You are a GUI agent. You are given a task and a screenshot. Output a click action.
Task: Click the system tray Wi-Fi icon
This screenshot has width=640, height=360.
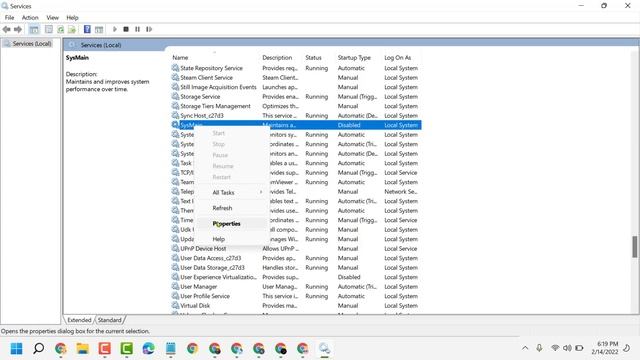point(555,348)
